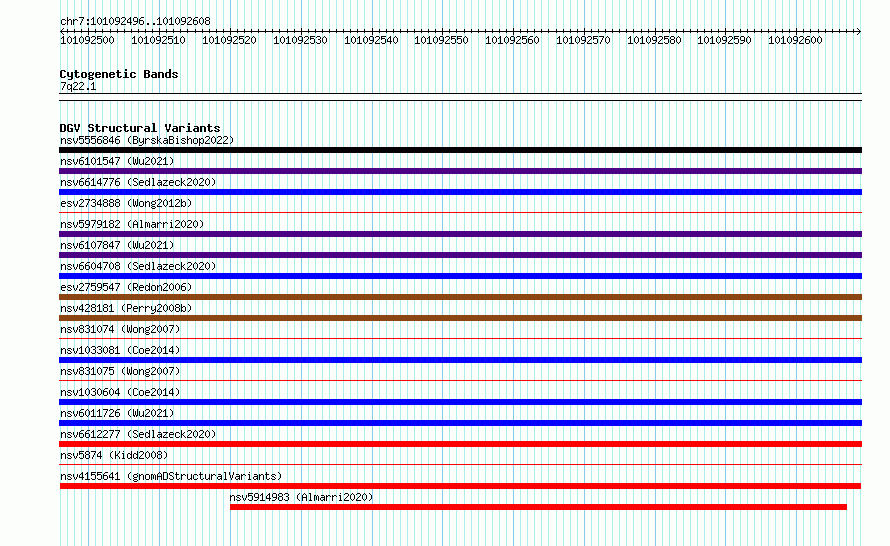Click nsv831074 (Wong2007) label
The image size is (890, 546).
(x=120, y=329)
